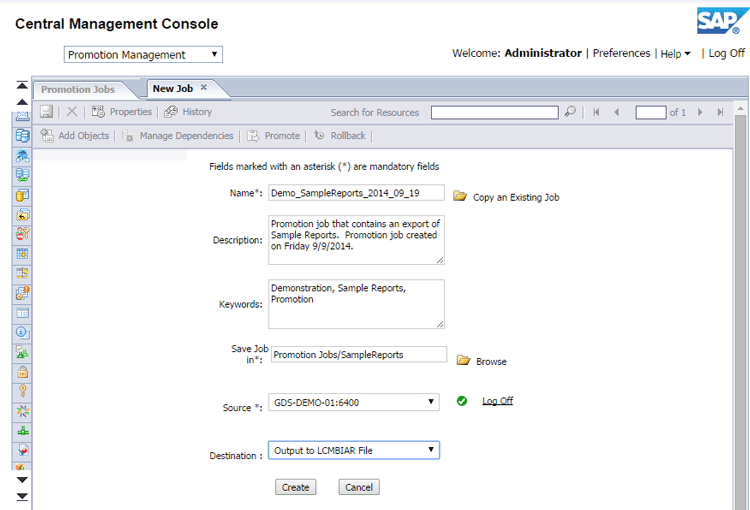This screenshot has width=750, height=510.
Task: Click the Name input field
Action: point(356,194)
